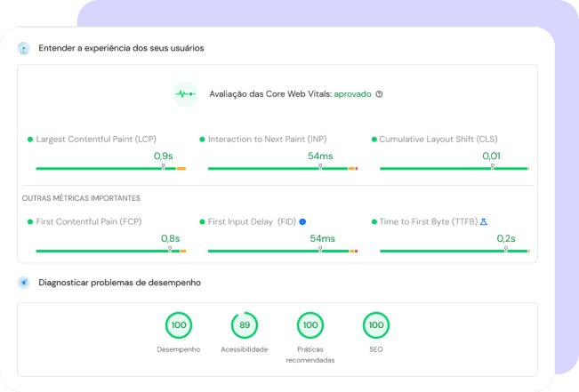Open the Time to First Byte metric
This screenshot has width=579, height=392.
click(x=427, y=221)
